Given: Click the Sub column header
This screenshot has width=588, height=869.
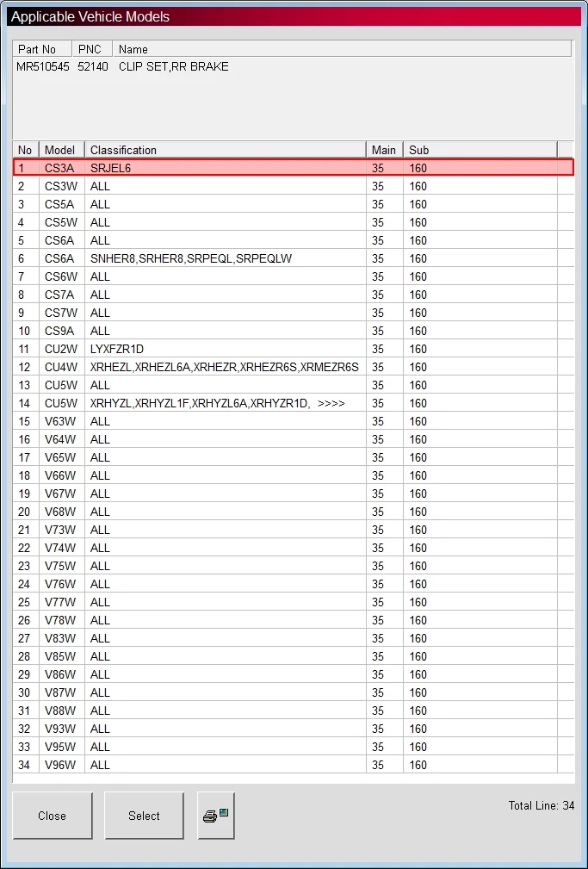Looking at the screenshot, I should click(480, 150).
